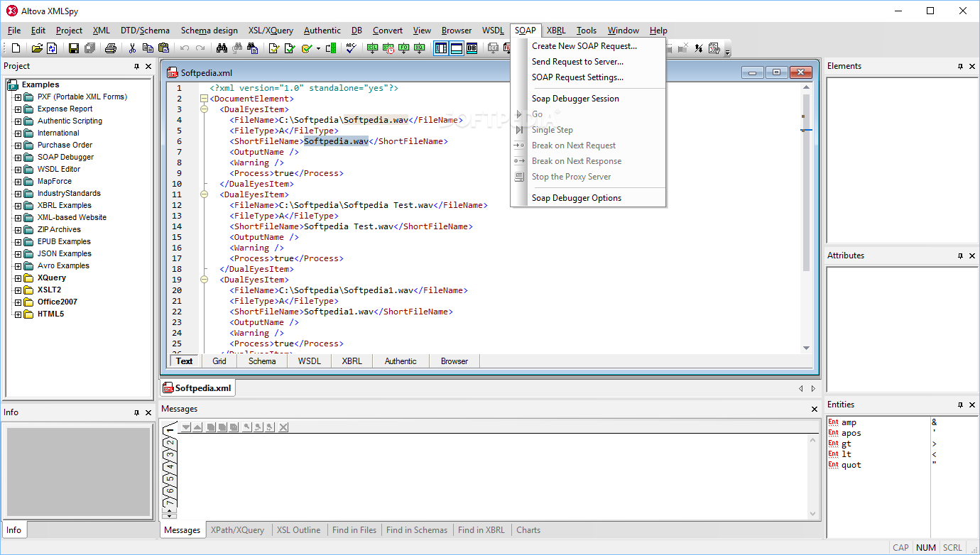Expand the MapForce project folder
This screenshot has width=980, height=555.
(18, 181)
